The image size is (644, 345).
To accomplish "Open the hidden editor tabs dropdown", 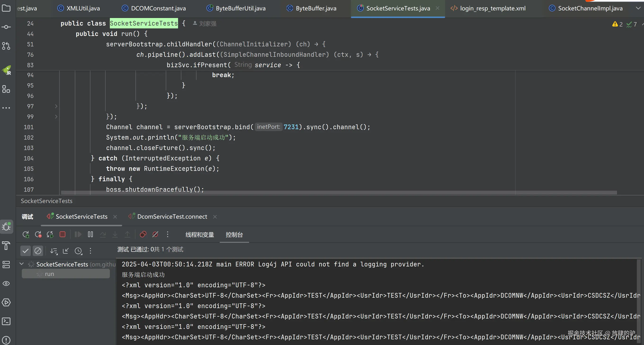I will pyautogui.click(x=638, y=8).
